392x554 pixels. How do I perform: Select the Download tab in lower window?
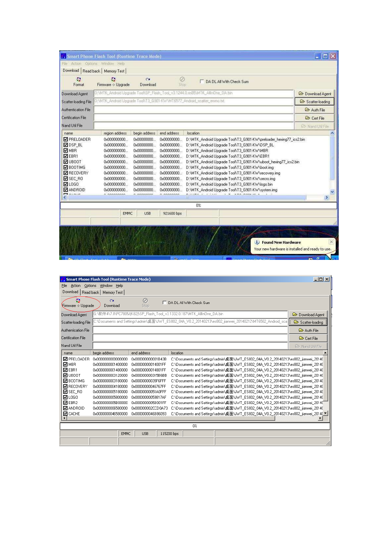pyautogui.click(x=70, y=292)
